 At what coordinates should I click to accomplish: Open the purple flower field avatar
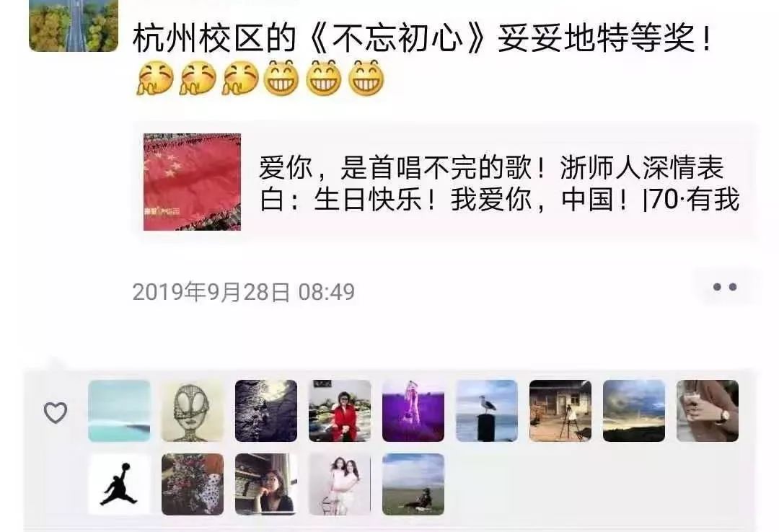pyautogui.click(x=413, y=411)
